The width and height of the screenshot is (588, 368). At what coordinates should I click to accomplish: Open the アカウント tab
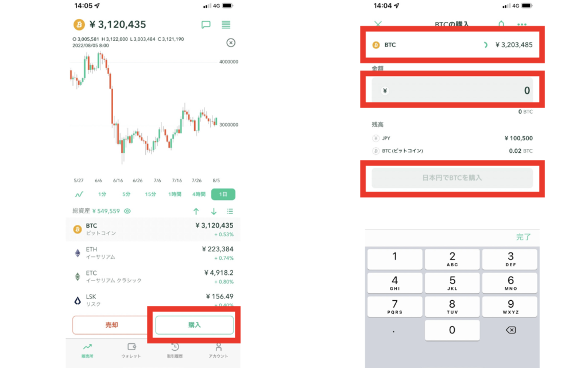pos(218,350)
